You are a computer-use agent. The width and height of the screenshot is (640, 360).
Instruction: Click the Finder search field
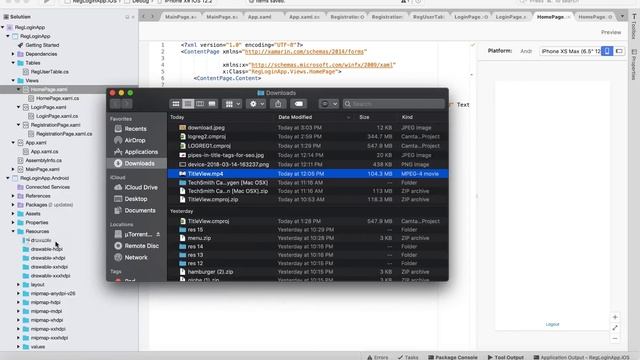point(394,104)
